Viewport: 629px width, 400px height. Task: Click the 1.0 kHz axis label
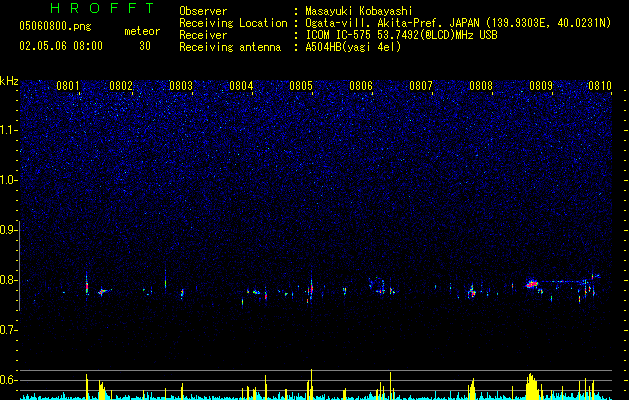pyautogui.click(x=9, y=180)
